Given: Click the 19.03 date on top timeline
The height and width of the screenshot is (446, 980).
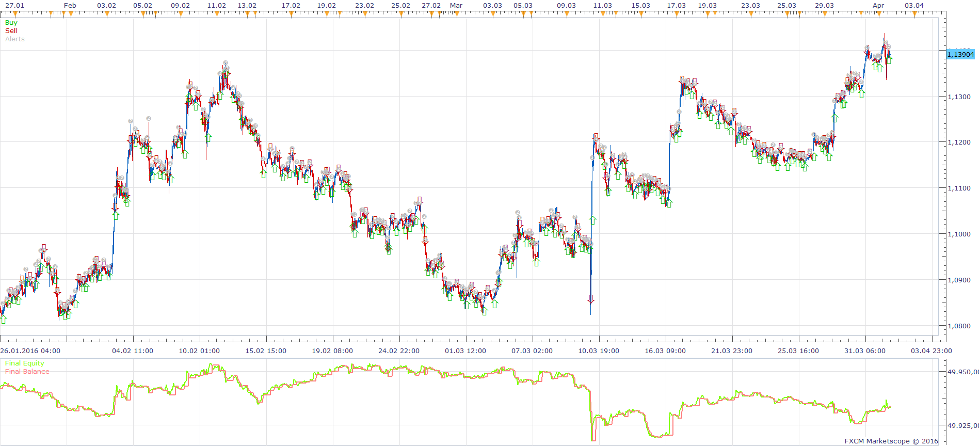Looking at the screenshot, I should pyautogui.click(x=708, y=6).
